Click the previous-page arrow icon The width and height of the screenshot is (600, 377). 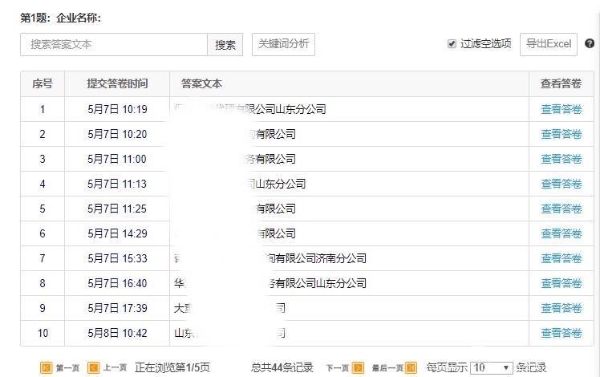(93, 368)
